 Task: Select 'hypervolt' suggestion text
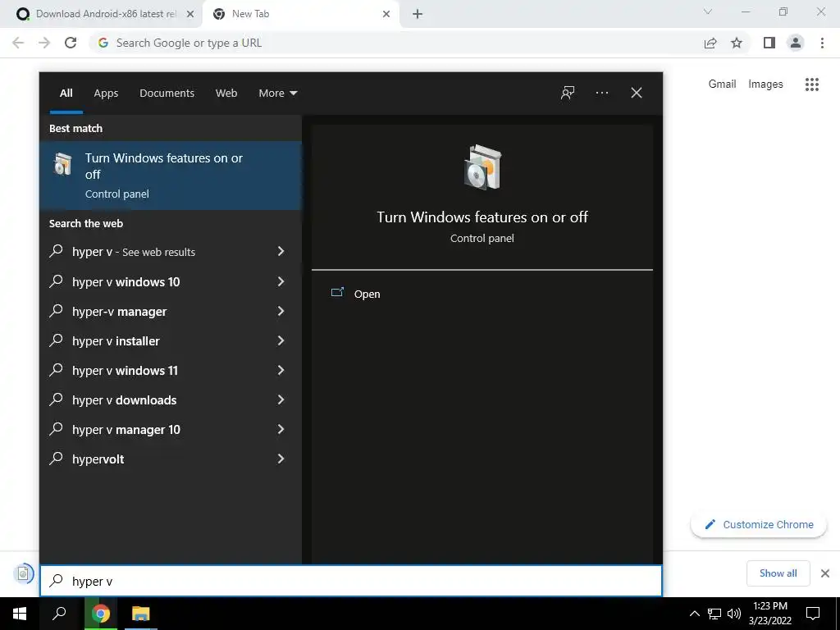point(98,459)
